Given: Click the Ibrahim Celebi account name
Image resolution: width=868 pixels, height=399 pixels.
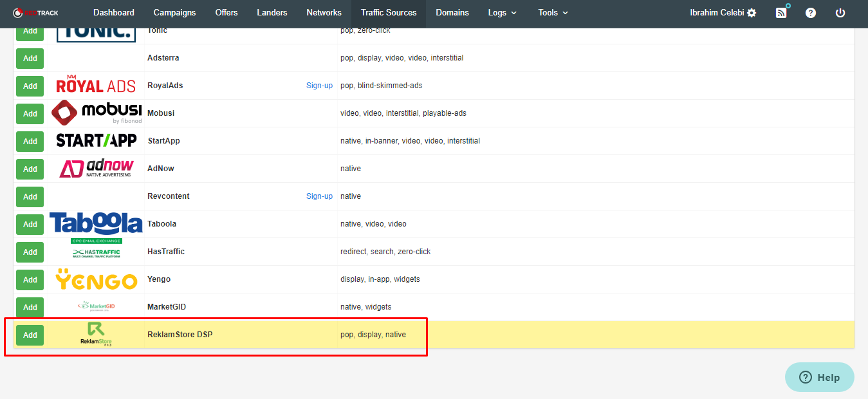Looking at the screenshot, I should coord(717,13).
